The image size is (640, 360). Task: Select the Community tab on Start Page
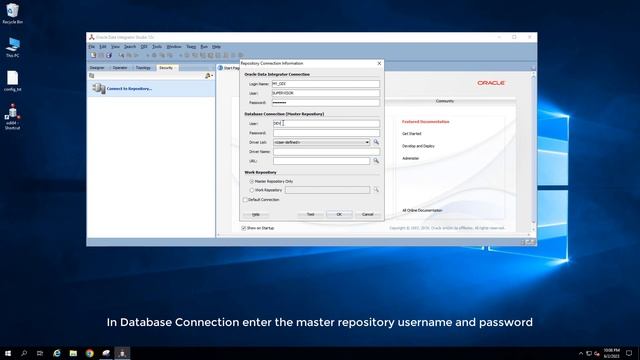445,101
